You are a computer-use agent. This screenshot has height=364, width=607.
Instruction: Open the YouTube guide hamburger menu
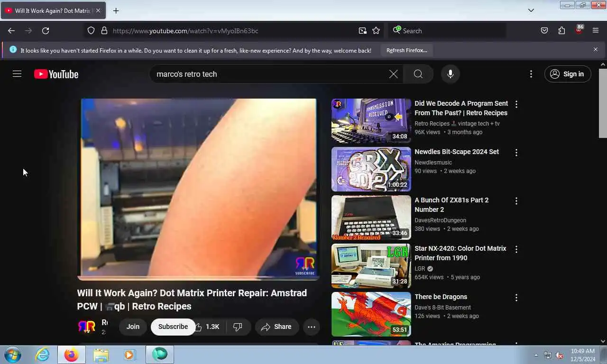tap(17, 74)
